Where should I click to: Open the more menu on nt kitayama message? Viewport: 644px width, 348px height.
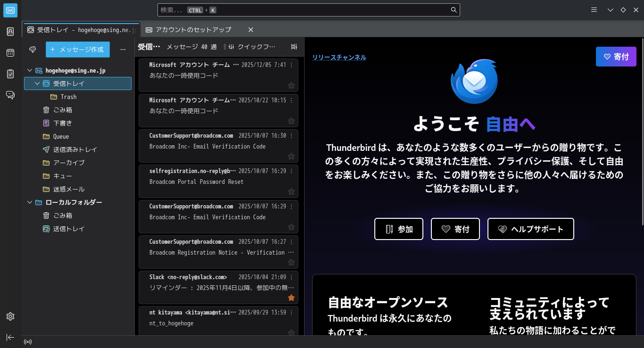(x=291, y=313)
